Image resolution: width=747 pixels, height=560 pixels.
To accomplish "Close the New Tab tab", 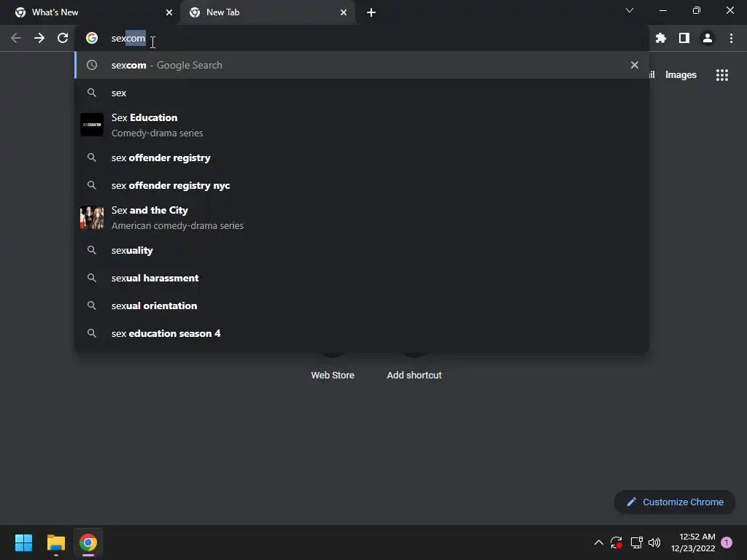I will [x=344, y=12].
